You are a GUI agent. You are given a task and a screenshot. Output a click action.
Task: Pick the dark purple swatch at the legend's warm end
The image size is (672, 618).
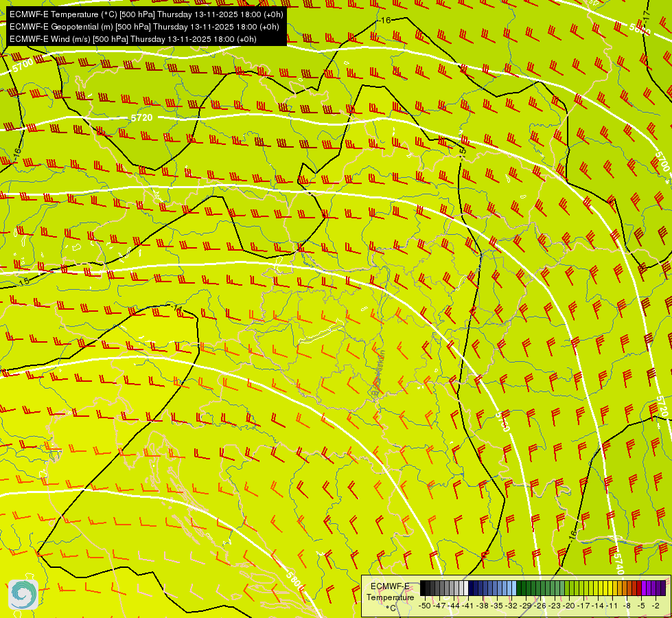663,588
